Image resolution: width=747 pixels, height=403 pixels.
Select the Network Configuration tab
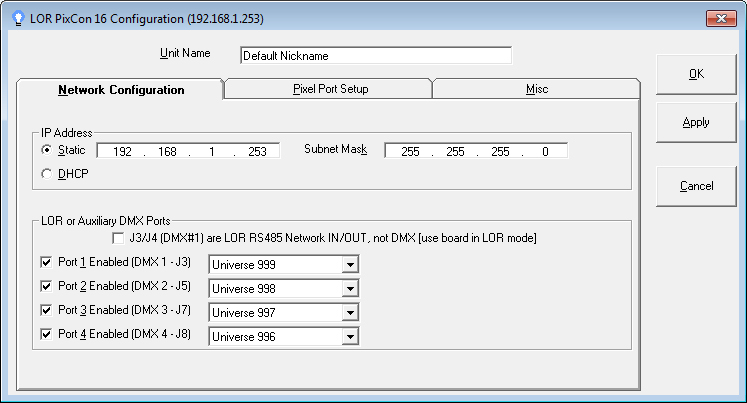click(120, 90)
